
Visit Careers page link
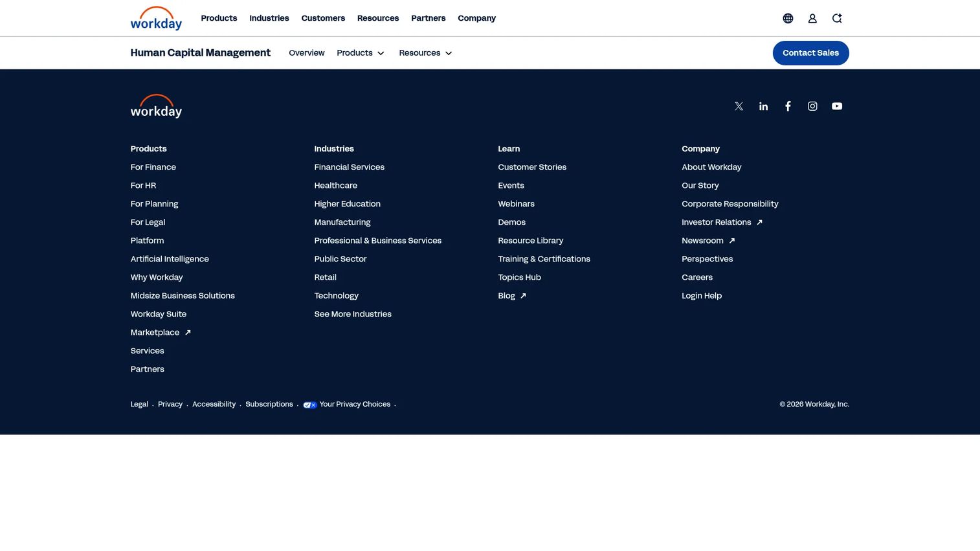pos(697,277)
